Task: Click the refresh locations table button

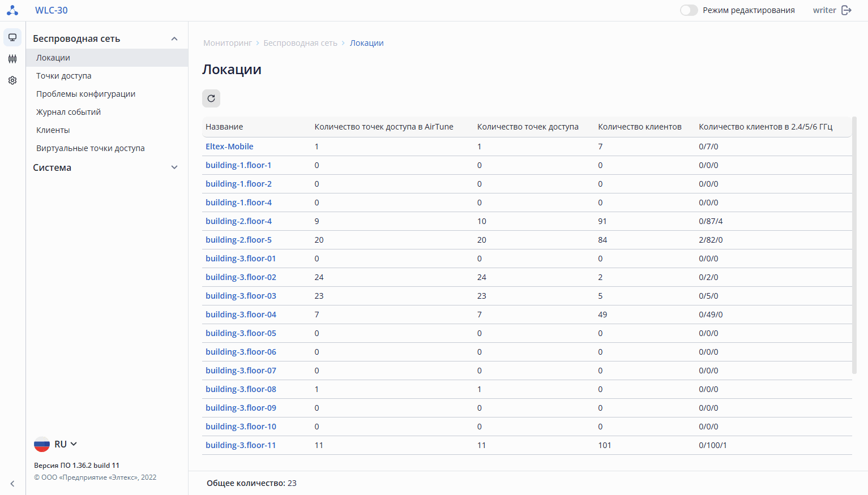Action: click(211, 98)
